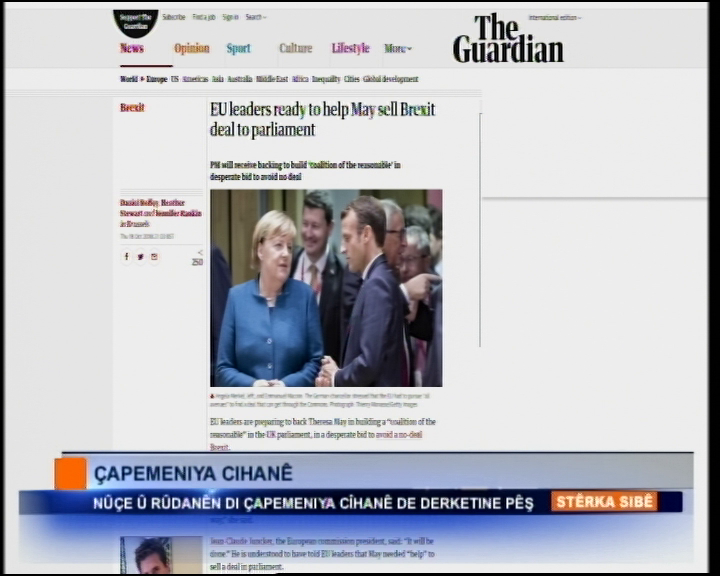The height and width of the screenshot is (576, 720).
Task: Select Europe in the sub-navigation
Action: (x=157, y=79)
